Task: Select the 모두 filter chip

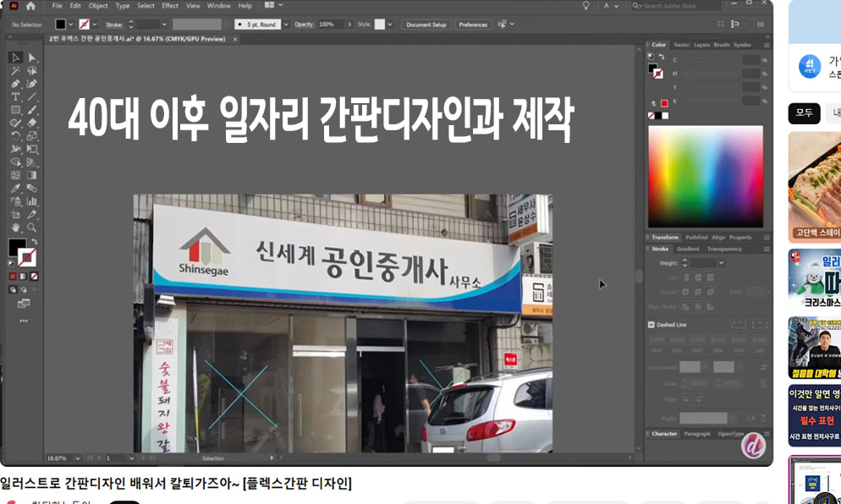Action: 804,113
